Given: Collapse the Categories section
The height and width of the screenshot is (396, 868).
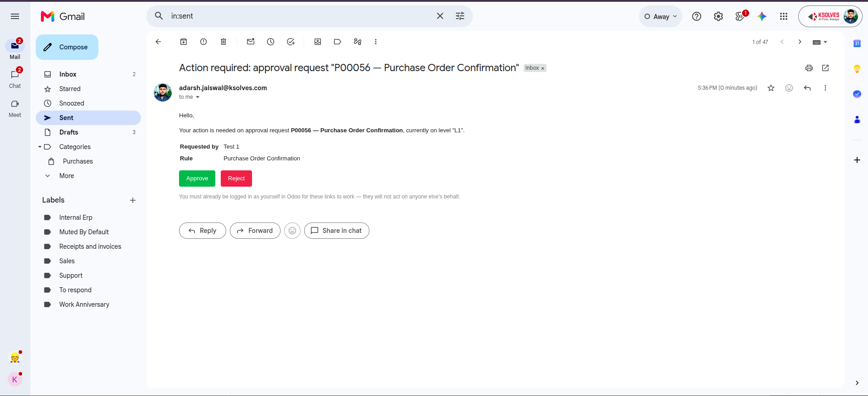Looking at the screenshot, I should pyautogui.click(x=40, y=147).
